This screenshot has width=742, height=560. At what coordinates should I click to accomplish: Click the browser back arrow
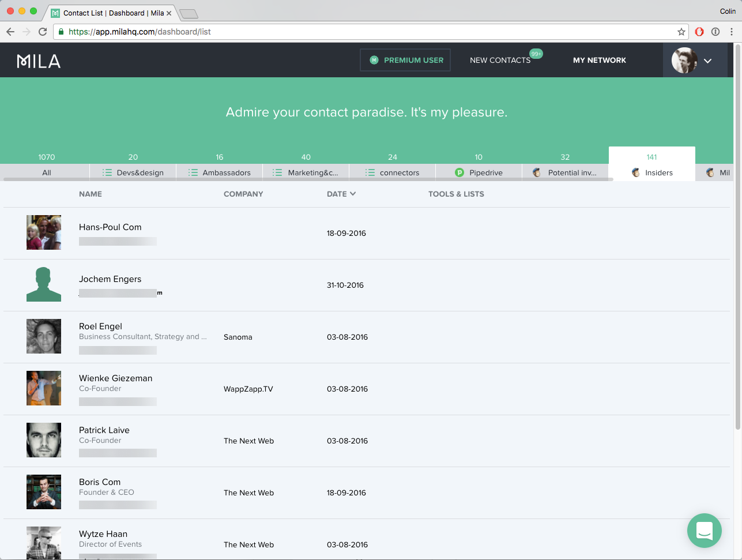10,32
